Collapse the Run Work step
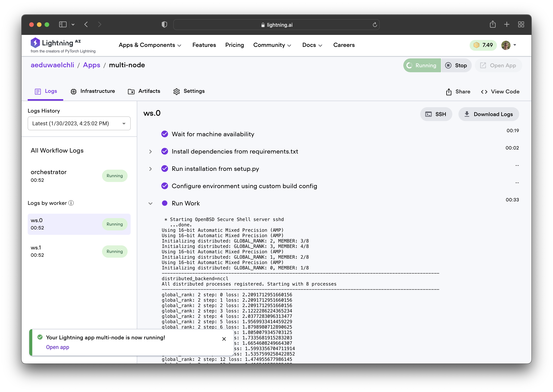 150,203
